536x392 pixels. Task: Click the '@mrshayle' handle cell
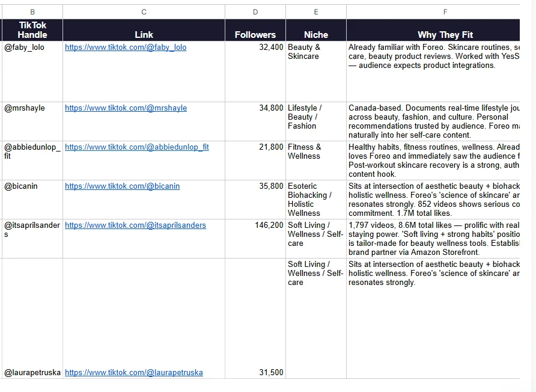pos(32,121)
